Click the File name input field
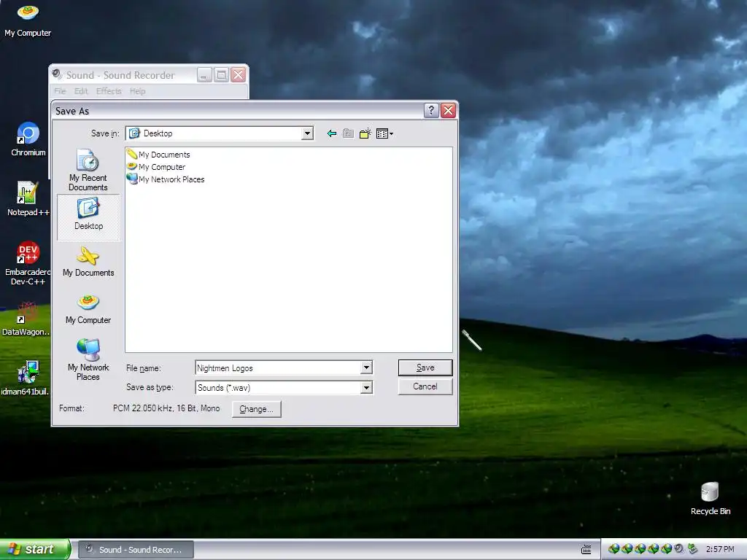The width and height of the screenshot is (747, 560). tap(278, 367)
